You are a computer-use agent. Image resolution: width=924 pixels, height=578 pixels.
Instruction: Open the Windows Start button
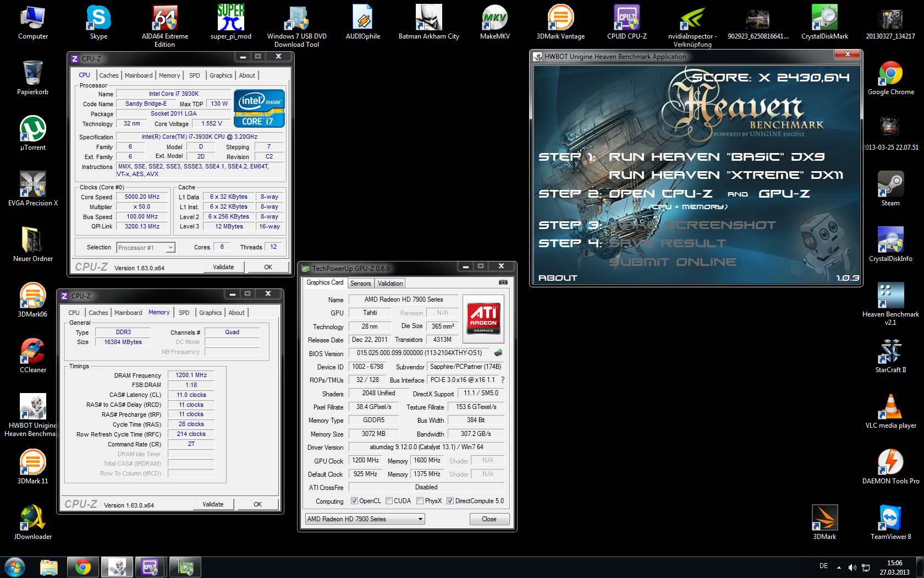(x=15, y=566)
